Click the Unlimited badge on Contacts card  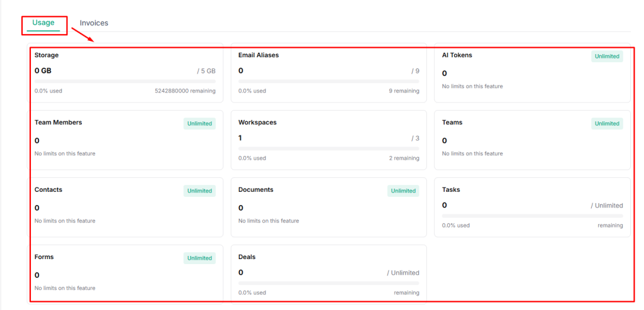click(x=199, y=191)
